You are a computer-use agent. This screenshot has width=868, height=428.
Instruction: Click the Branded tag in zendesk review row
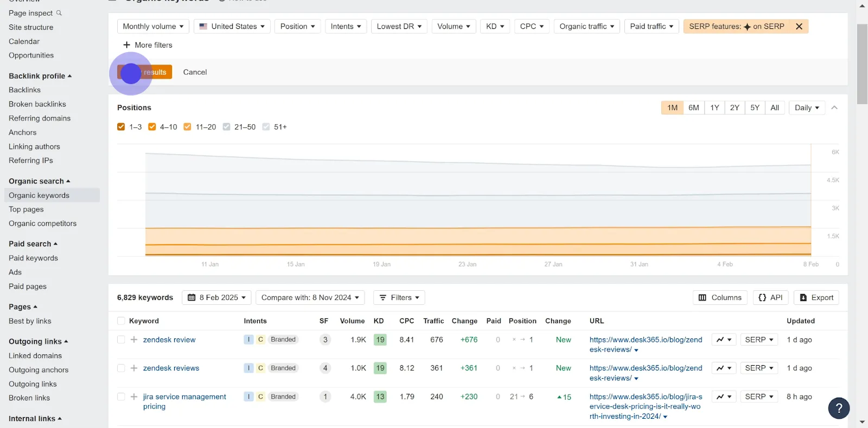tap(283, 340)
